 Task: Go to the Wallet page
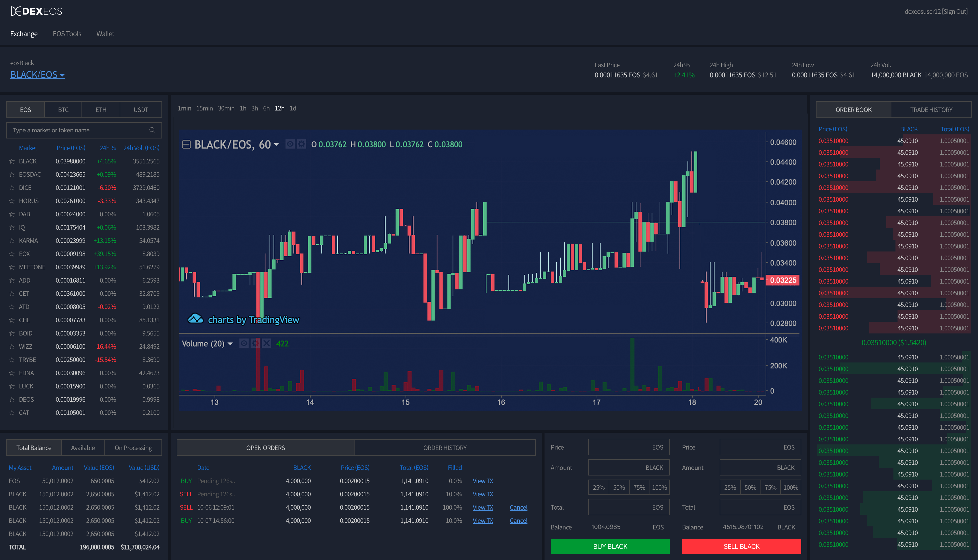tap(105, 34)
